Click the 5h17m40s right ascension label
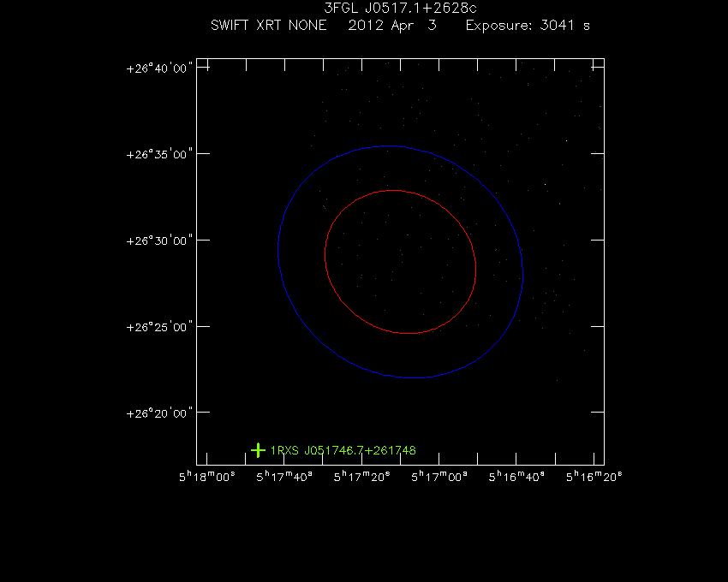728x582 pixels. coord(284,477)
